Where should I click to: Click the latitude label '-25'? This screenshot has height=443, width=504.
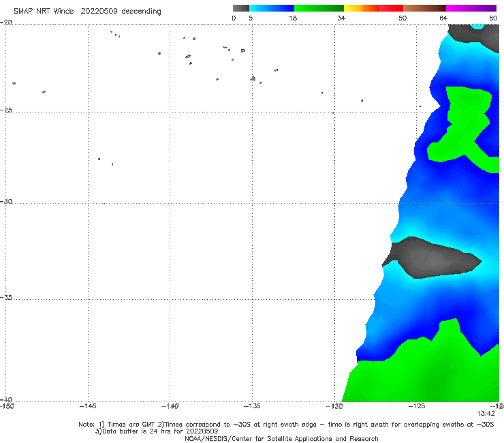point(6,110)
